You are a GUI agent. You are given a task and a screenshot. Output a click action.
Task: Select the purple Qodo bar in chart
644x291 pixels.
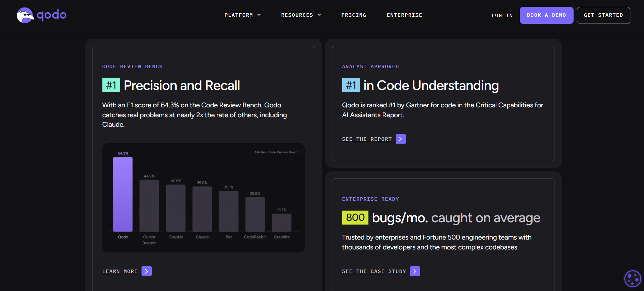pyautogui.click(x=123, y=194)
